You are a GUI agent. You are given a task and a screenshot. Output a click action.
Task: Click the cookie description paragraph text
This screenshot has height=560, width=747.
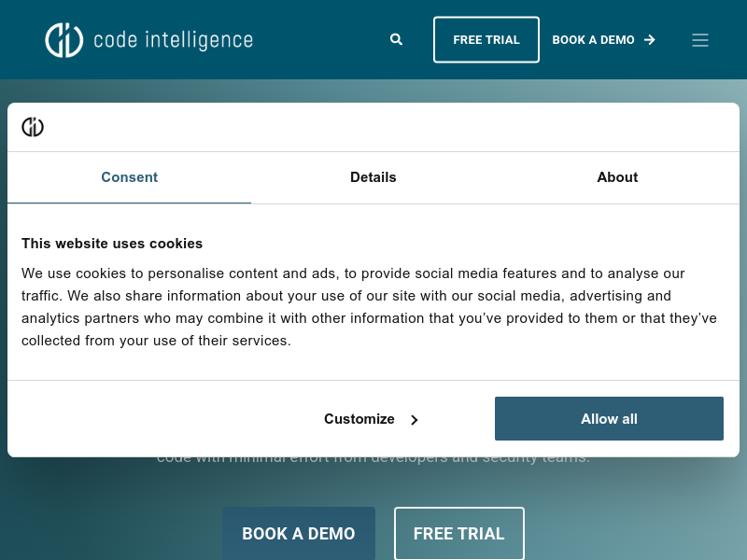point(369,307)
